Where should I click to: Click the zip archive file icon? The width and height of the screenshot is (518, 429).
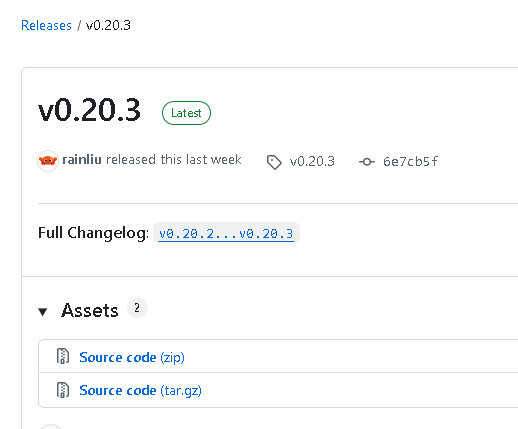(x=63, y=356)
